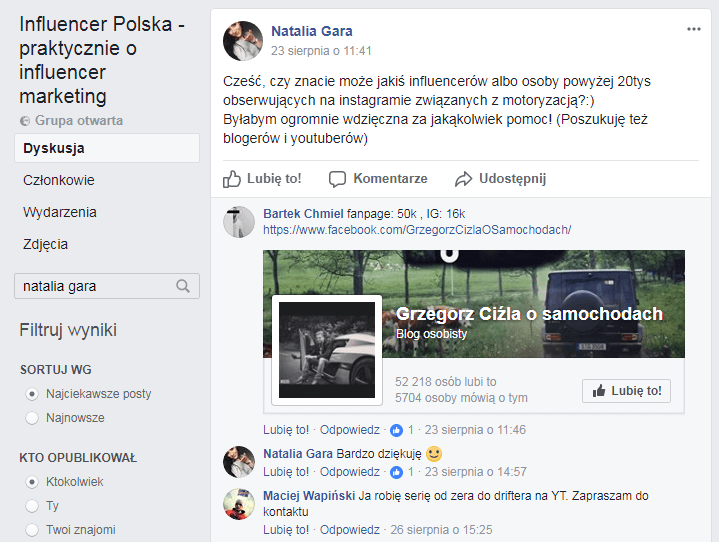
Task: Click the thumbs-up Lubię to! under the post
Action: point(262,179)
